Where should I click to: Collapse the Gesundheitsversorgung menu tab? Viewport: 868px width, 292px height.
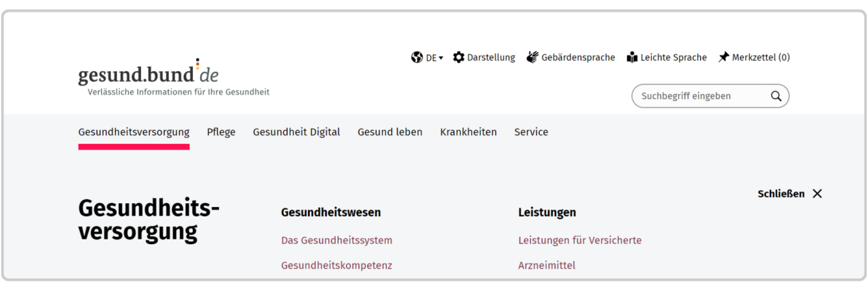134,132
